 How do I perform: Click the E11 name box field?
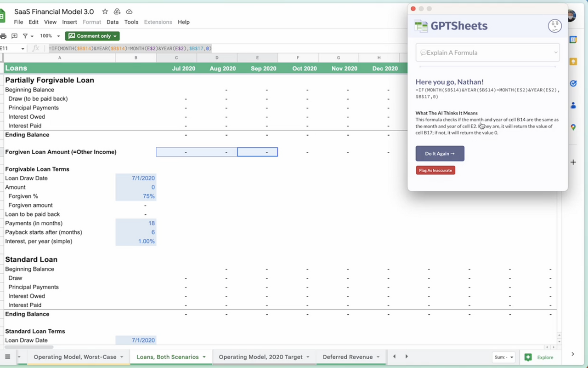9,48
